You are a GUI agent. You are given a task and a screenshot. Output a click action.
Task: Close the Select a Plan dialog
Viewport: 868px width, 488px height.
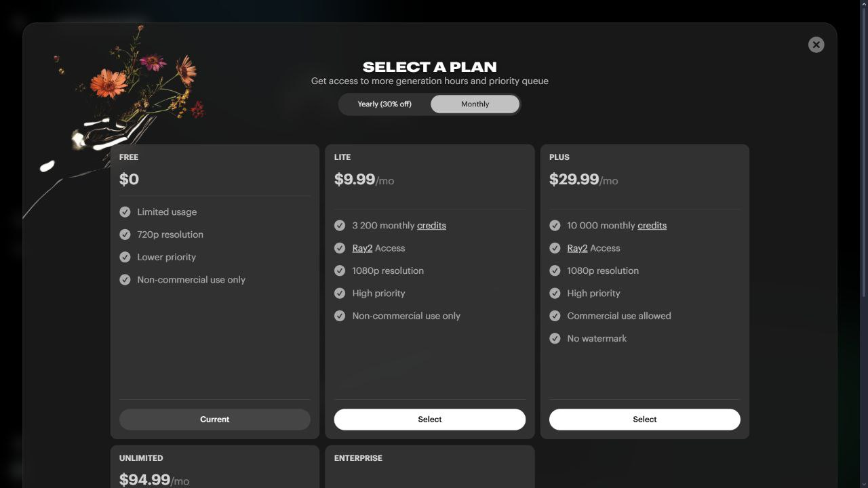pos(816,45)
